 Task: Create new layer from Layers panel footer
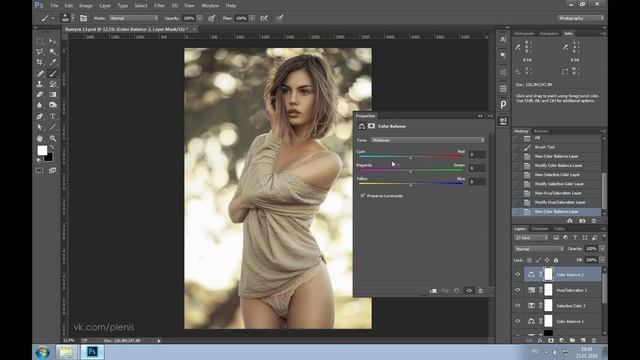(x=583, y=340)
